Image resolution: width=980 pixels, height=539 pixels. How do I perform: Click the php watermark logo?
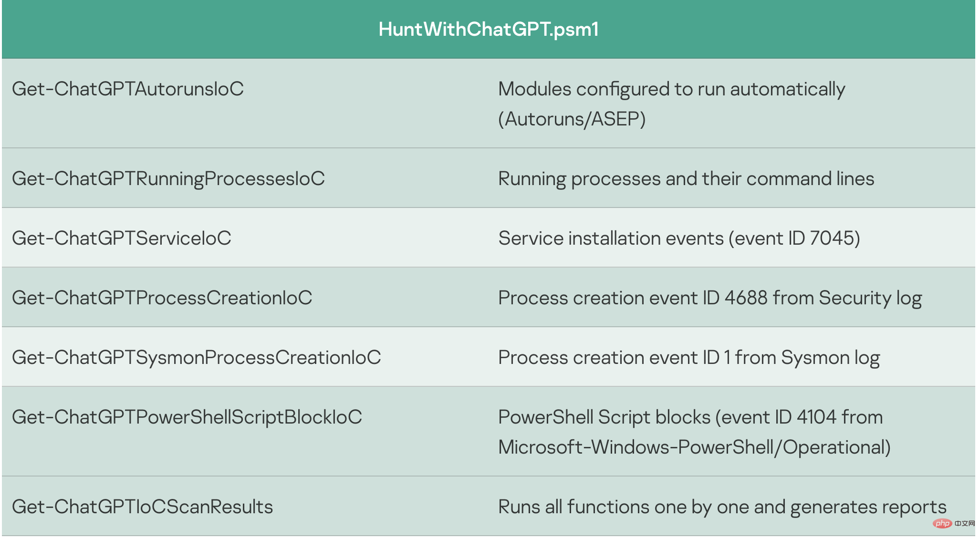(x=943, y=523)
